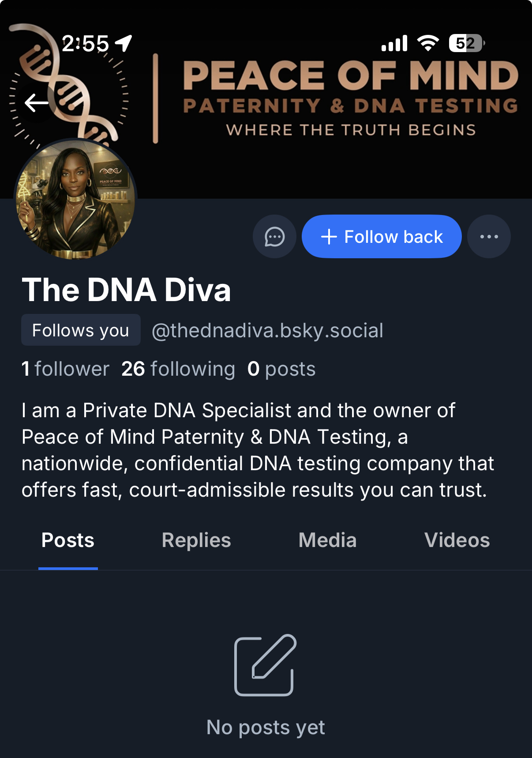532x758 pixels.
Task: Switch to the Media tab
Action: [x=327, y=540]
